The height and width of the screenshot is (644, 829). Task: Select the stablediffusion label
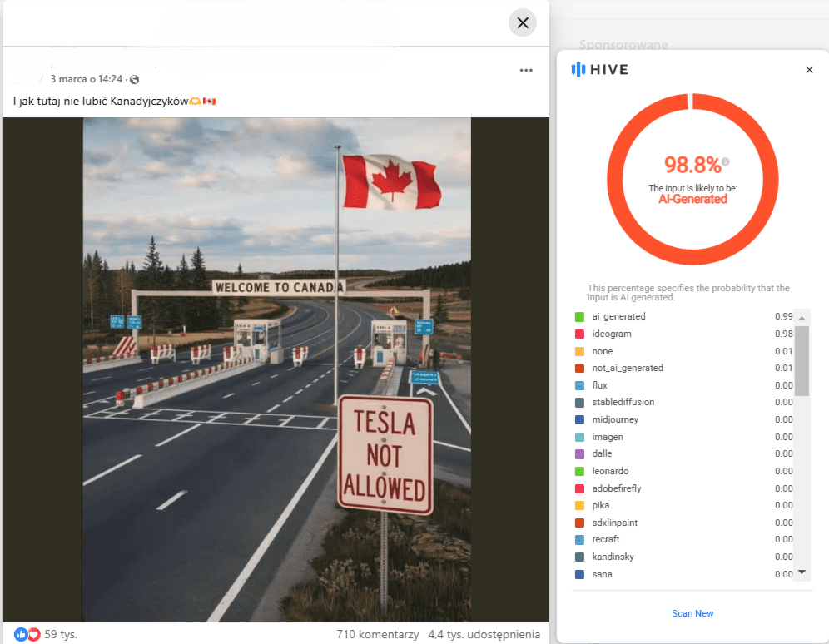pos(623,402)
